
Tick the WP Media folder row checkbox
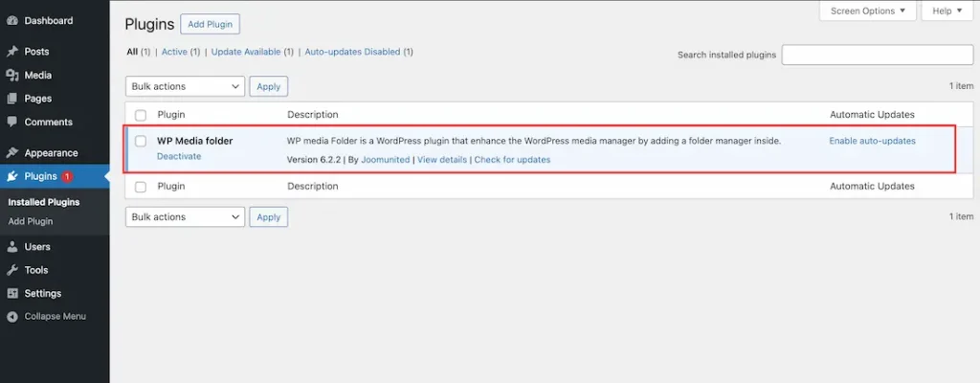141,142
